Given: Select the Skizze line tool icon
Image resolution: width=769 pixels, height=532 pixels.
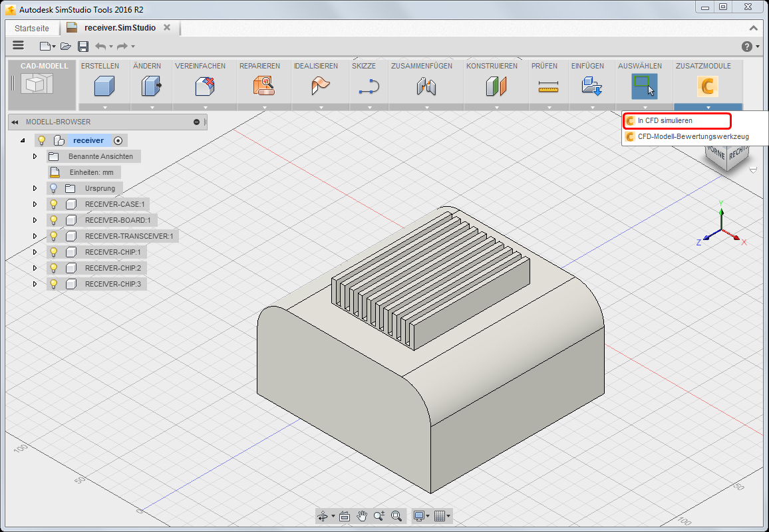Looking at the screenshot, I should pos(369,86).
